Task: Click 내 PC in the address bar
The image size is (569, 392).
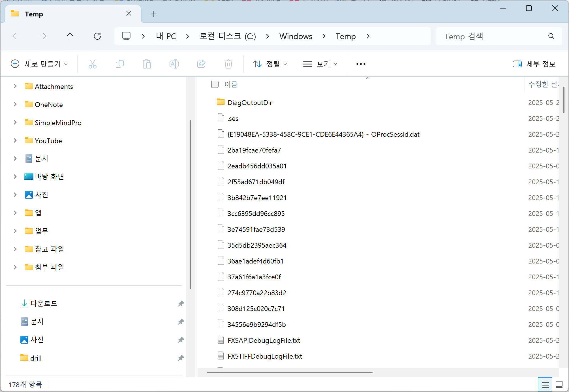Action: click(166, 36)
